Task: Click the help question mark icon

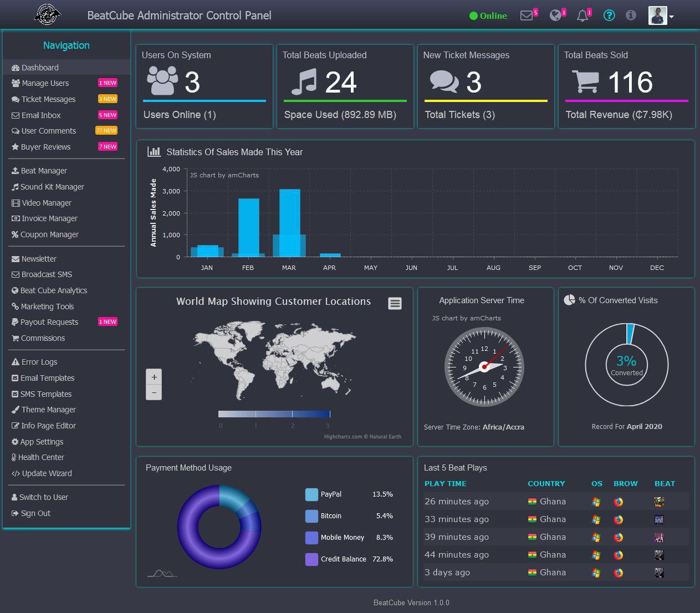Action: 609,16
